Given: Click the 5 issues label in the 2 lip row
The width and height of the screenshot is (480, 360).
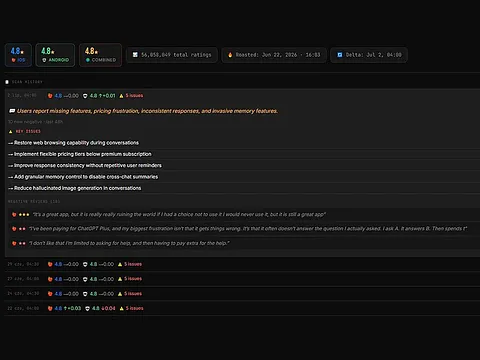Looking at the screenshot, I should click(134, 96).
